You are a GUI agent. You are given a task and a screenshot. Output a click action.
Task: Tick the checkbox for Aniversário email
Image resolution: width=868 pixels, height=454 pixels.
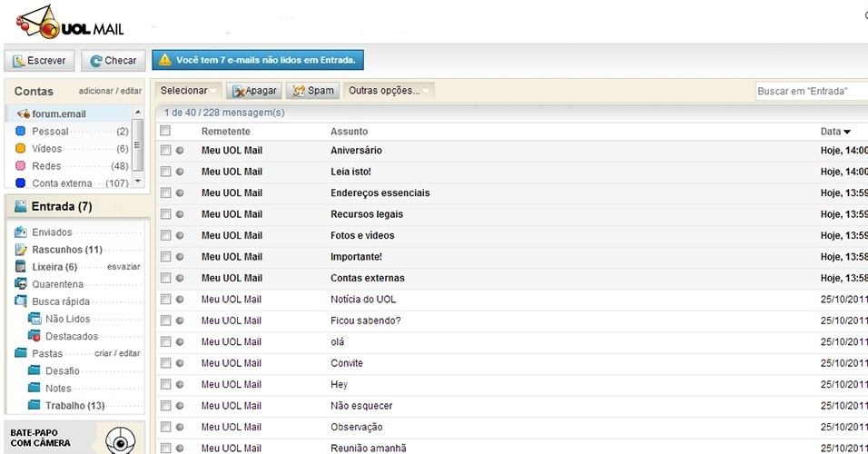165,151
